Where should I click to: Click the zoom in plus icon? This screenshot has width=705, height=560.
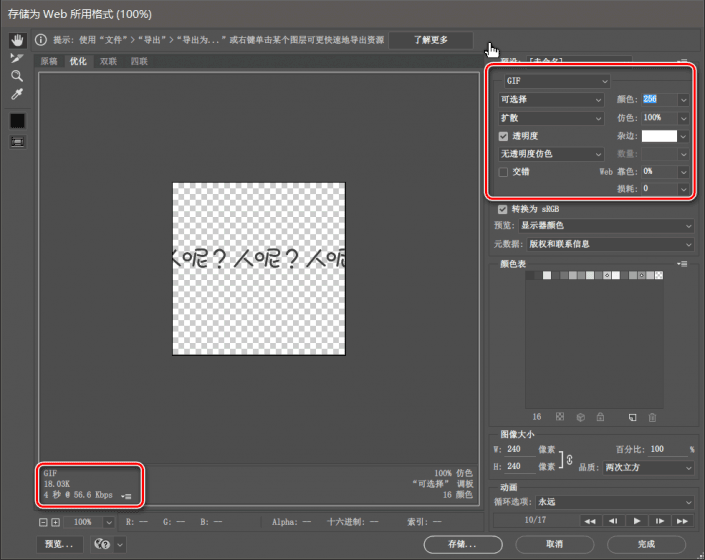(x=55, y=522)
